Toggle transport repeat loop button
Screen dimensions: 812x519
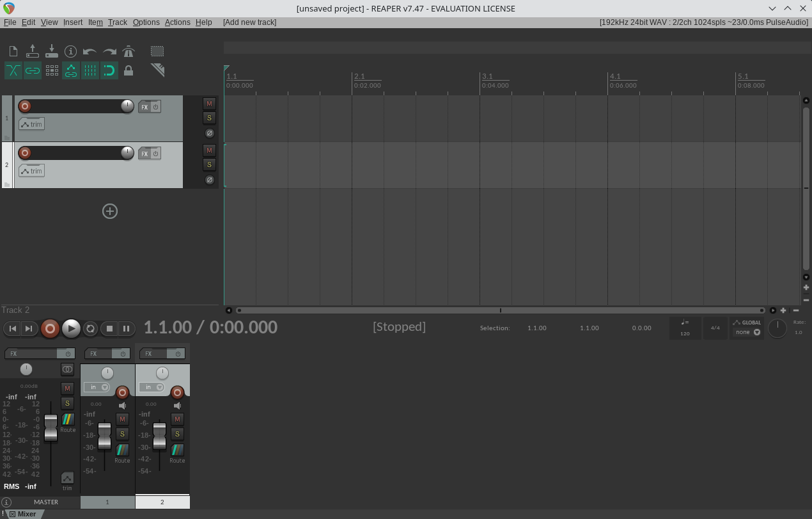click(x=90, y=328)
